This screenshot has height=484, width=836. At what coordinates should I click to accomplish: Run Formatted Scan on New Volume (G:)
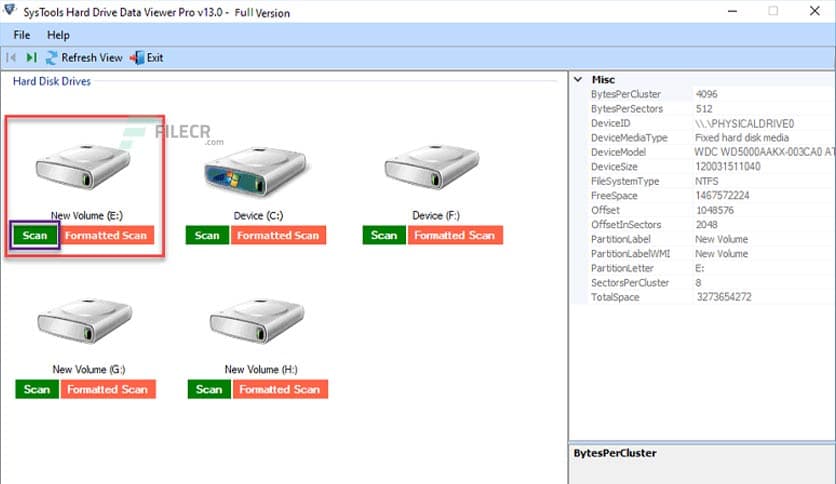pos(108,389)
